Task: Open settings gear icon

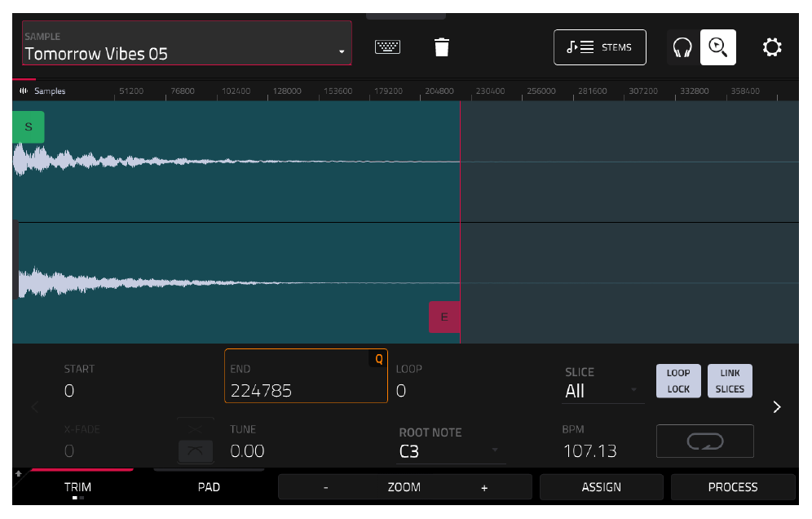Action: click(x=771, y=47)
